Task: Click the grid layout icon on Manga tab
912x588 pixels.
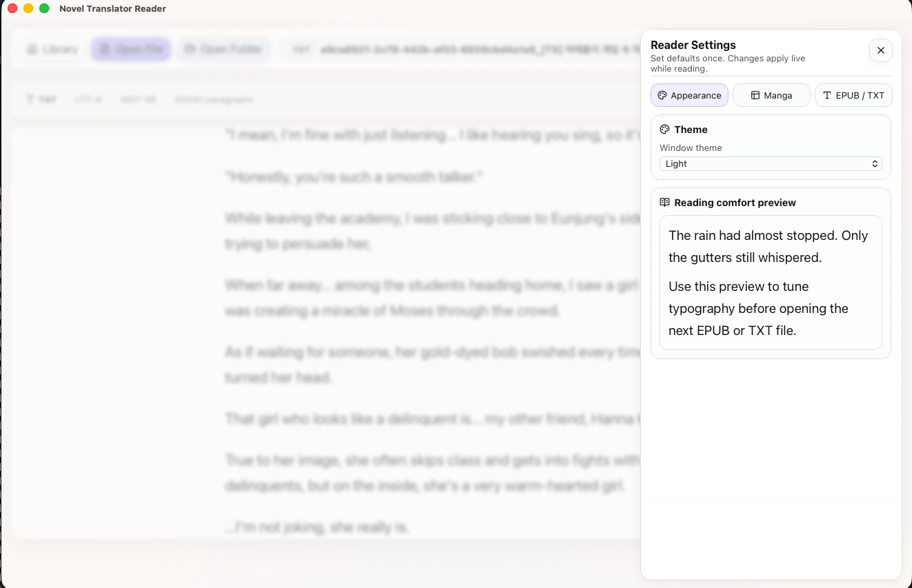Action: (x=755, y=95)
